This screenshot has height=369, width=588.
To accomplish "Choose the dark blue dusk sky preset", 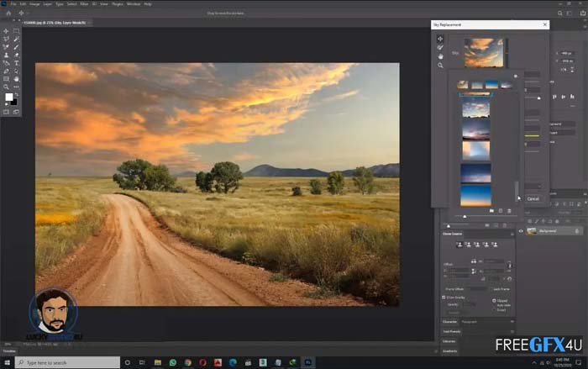I will (476, 173).
